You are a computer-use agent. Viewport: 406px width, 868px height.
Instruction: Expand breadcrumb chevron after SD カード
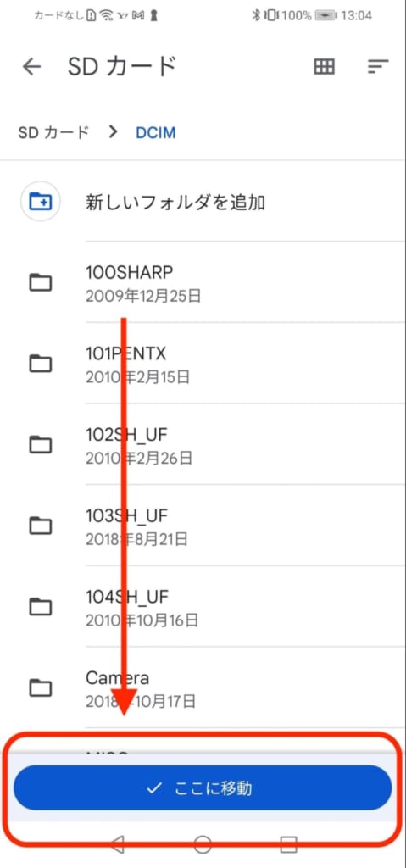click(114, 132)
